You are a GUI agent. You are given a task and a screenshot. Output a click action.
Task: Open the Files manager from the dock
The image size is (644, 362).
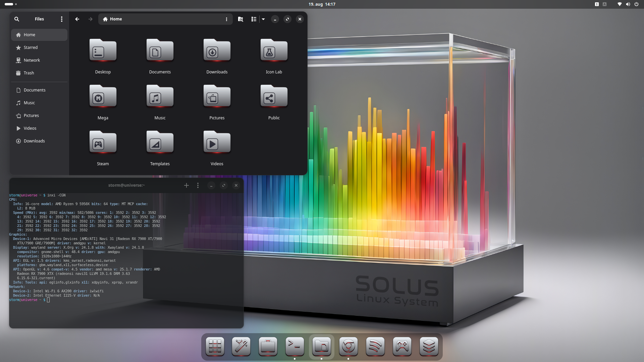(x=322, y=347)
